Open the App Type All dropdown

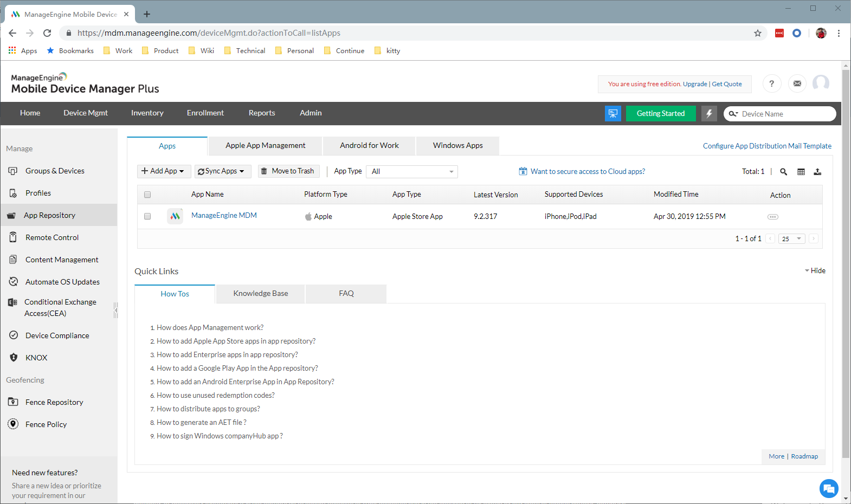click(x=412, y=172)
